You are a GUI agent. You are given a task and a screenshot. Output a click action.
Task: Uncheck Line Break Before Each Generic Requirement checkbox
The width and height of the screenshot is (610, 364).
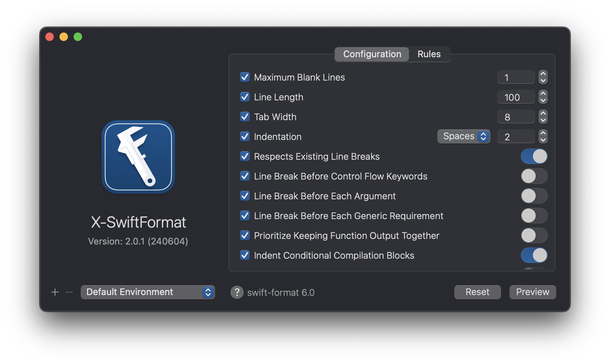pyautogui.click(x=245, y=216)
